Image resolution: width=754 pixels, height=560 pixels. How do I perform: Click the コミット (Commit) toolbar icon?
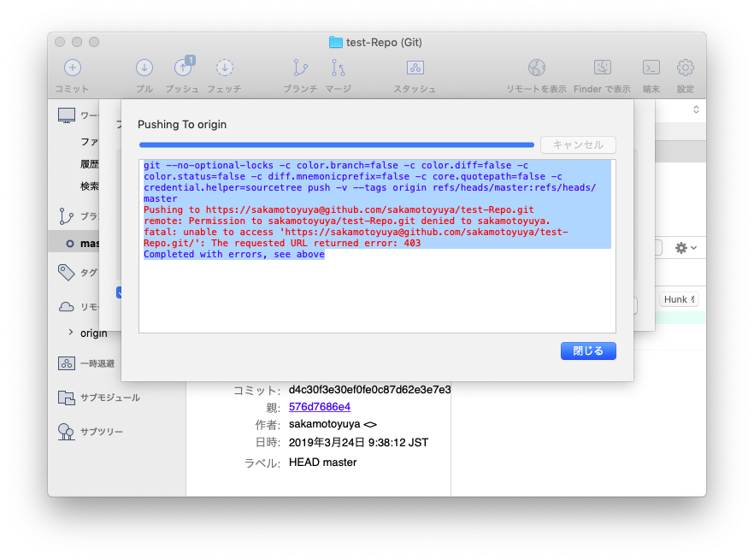pyautogui.click(x=72, y=68)
